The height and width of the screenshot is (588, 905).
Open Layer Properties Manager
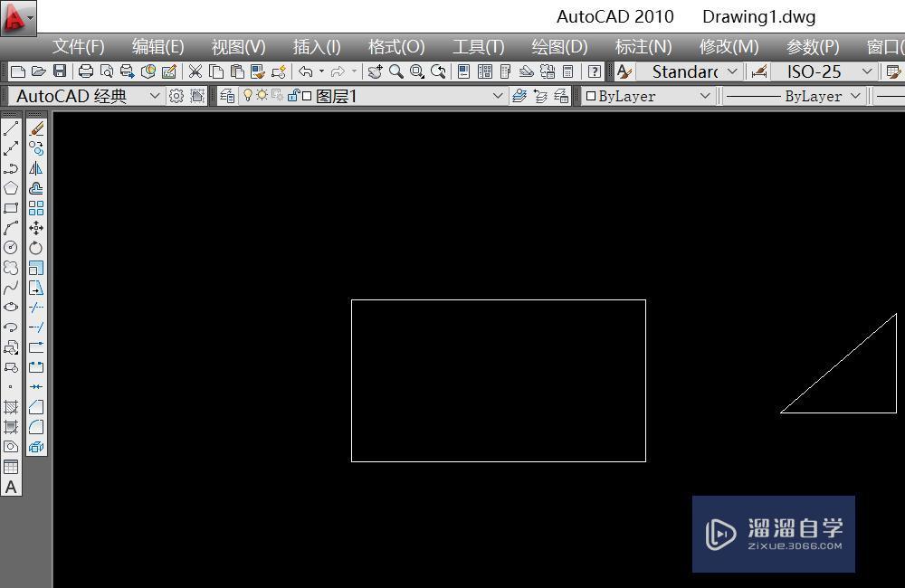(x=227, y=96)
